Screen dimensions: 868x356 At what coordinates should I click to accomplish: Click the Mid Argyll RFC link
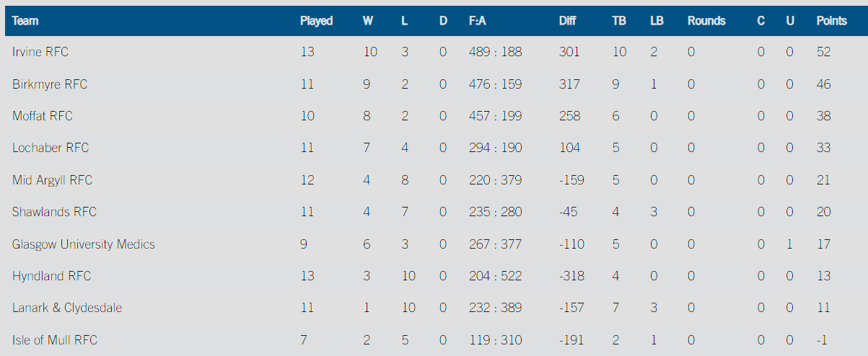coord(53,180)
